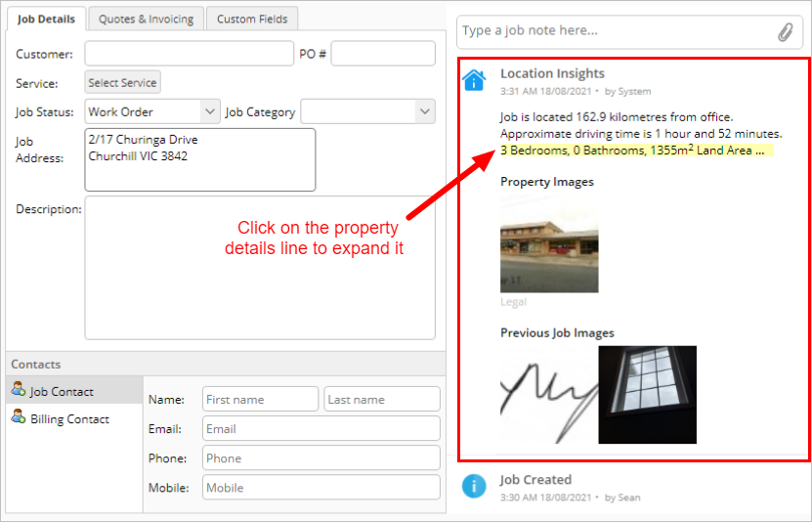Screen dimensions: 812x522
Task: Switch to the Job Details tab
Action: pyautogui.click(x=46, y=20)
